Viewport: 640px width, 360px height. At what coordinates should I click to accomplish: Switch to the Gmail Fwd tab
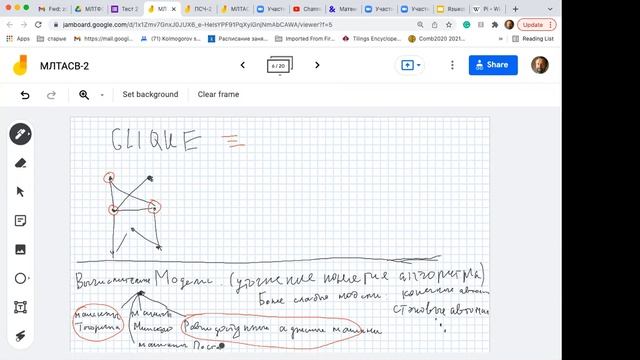pos(52,9)
